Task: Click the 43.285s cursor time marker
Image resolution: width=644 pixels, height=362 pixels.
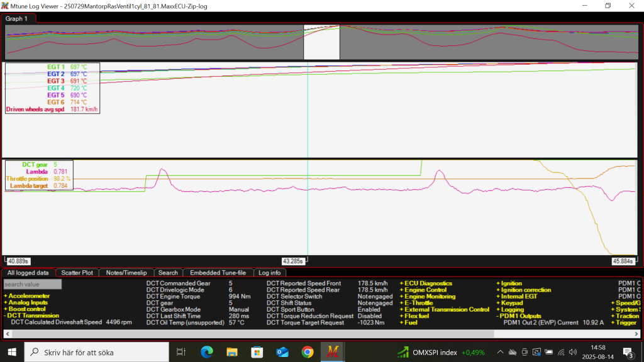Action: point(293,261)
